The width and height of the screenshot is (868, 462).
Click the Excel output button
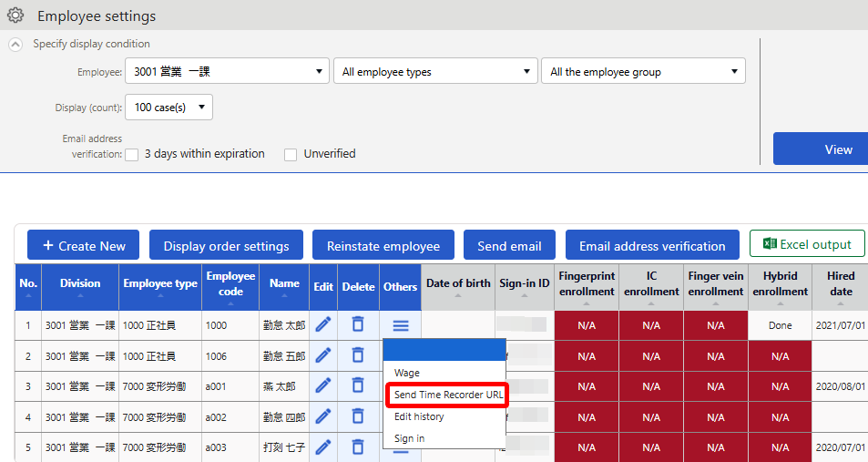tap(807, 243)
